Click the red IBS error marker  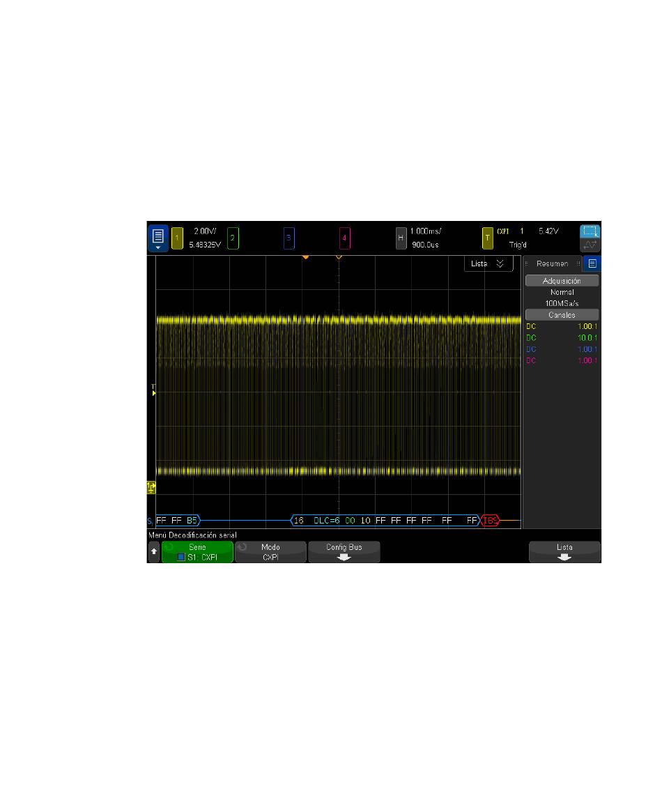click(x=490, y=521)
